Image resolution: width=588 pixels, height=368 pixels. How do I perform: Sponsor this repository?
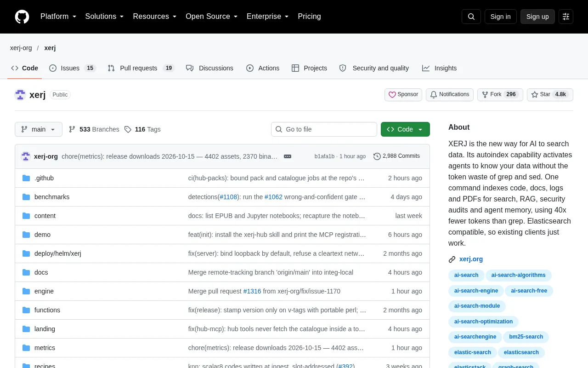[403, 95]
